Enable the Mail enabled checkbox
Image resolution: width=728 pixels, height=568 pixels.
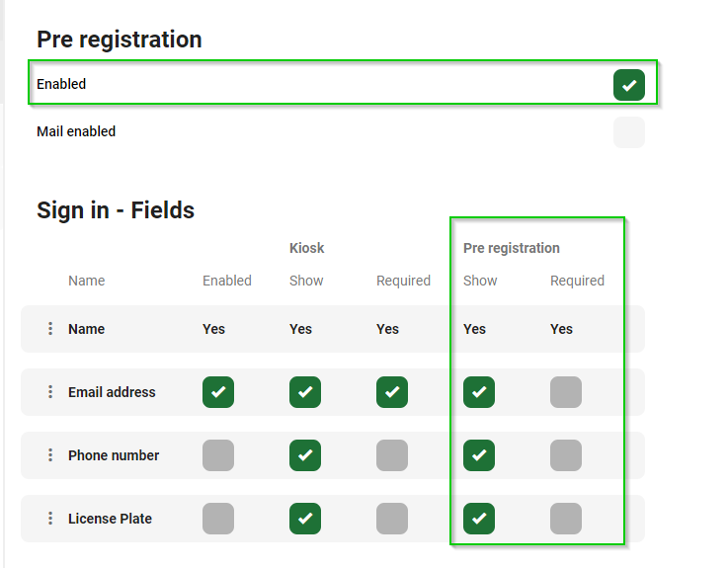629,132
